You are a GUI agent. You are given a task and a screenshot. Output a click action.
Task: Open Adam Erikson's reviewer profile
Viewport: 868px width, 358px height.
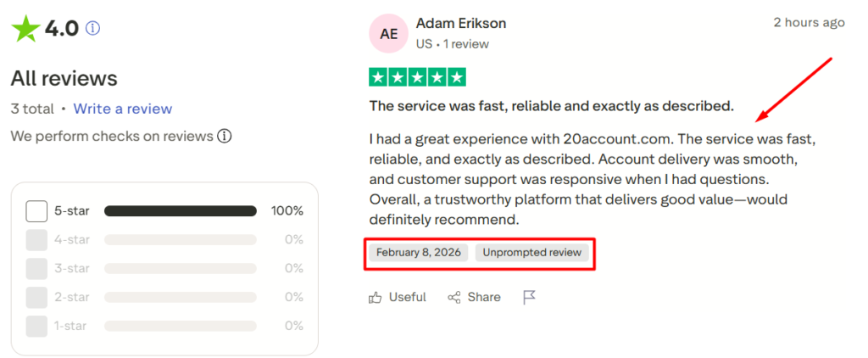(x=461, y=23)
